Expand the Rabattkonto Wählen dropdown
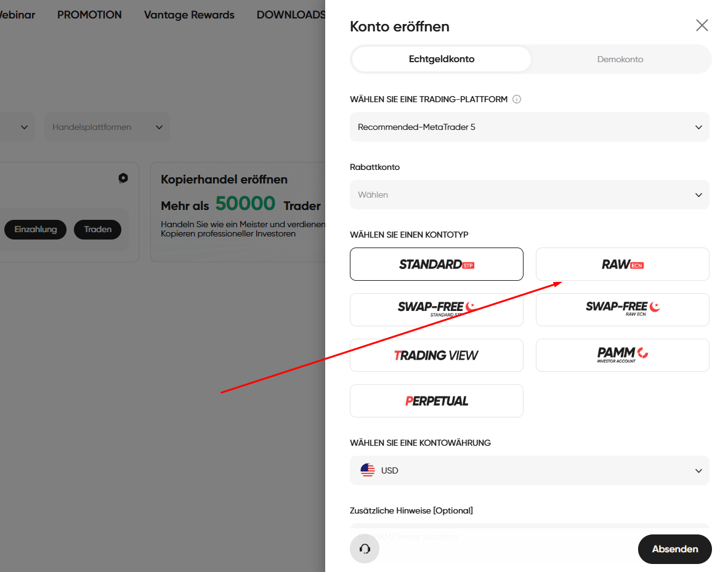728x572 pixels. click(x=529, y=195)
